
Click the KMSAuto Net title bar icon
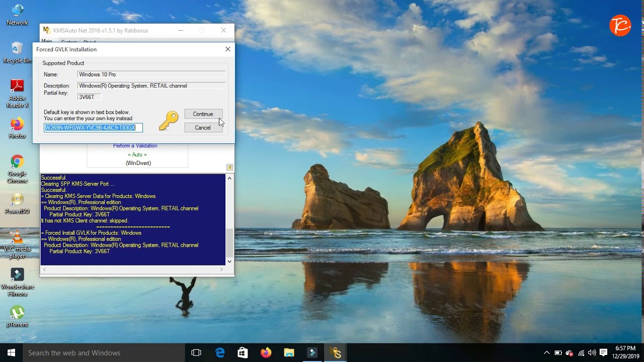pyautogui.click(x=46, y=31)
